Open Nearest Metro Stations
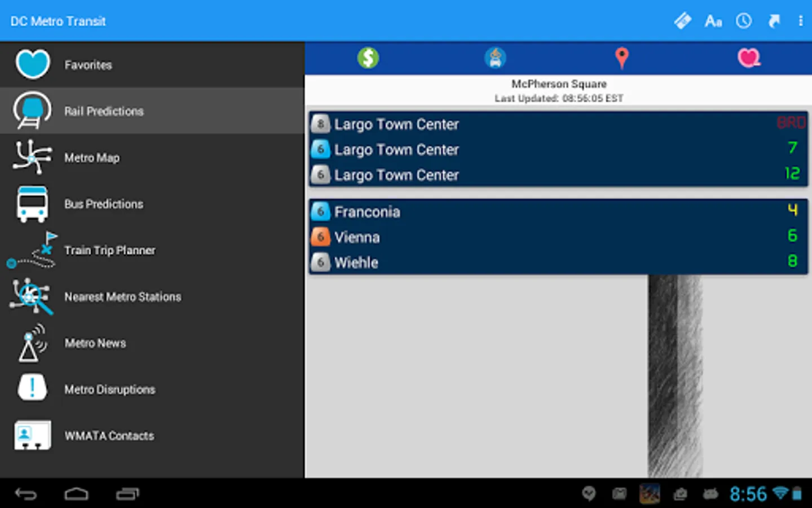The width and height of the screenshot is (812, 508). [152, 296]
